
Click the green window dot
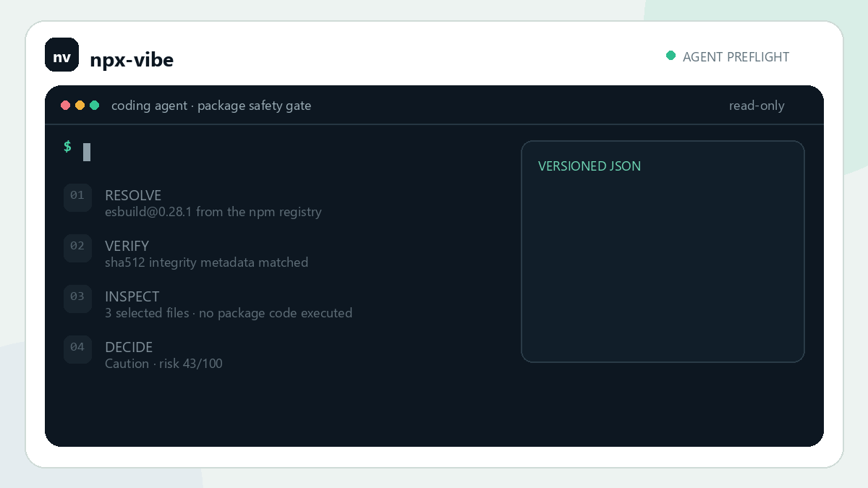coord(95,106)
